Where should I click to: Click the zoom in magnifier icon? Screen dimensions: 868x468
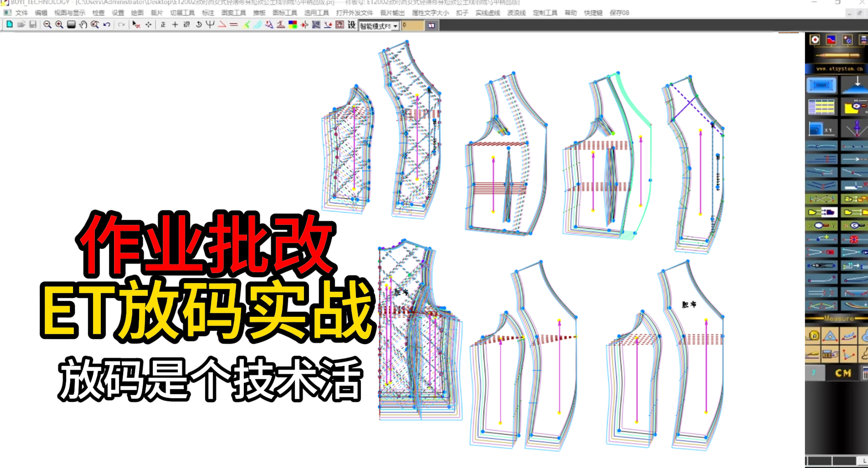(59, 25)
